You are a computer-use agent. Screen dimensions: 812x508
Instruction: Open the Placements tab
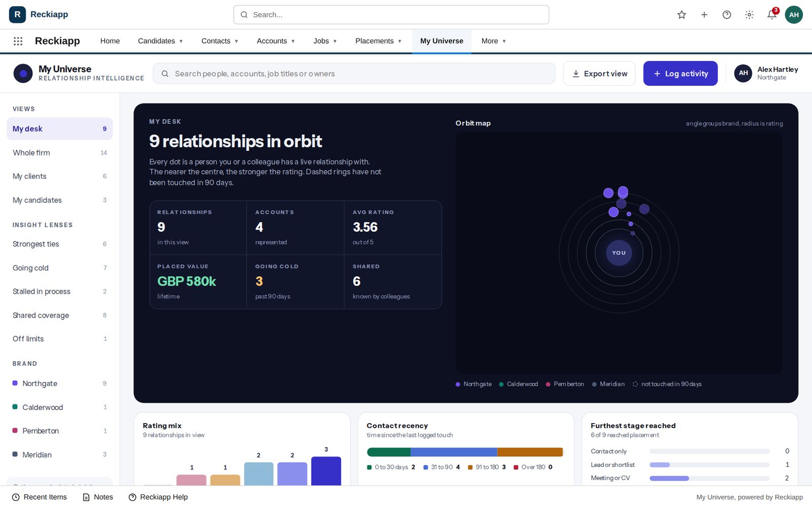375,41
